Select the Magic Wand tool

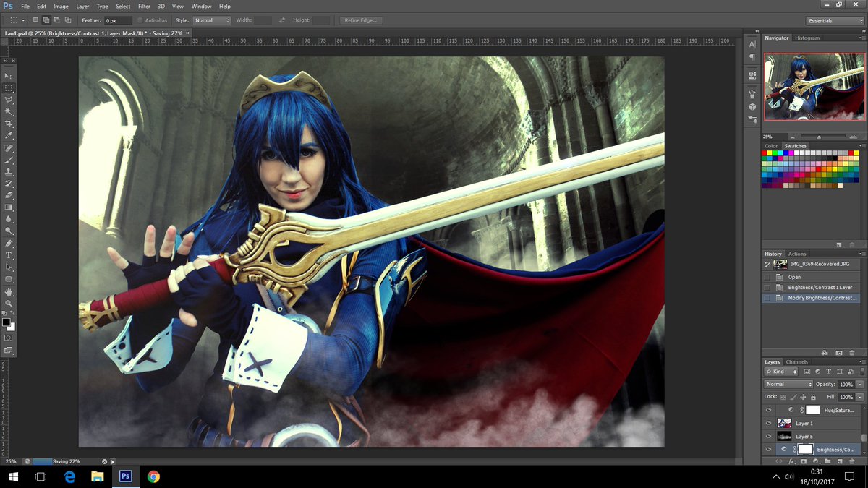coord(9,111)
